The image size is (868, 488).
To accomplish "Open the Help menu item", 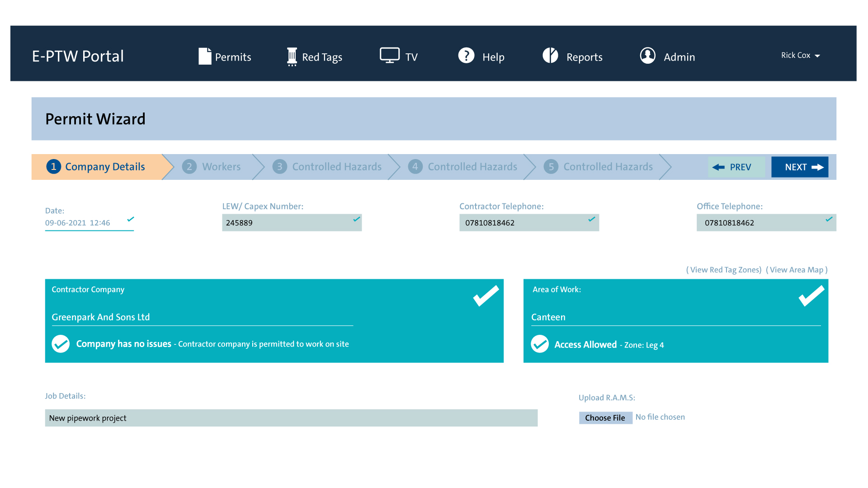I will tap(481, 56).
